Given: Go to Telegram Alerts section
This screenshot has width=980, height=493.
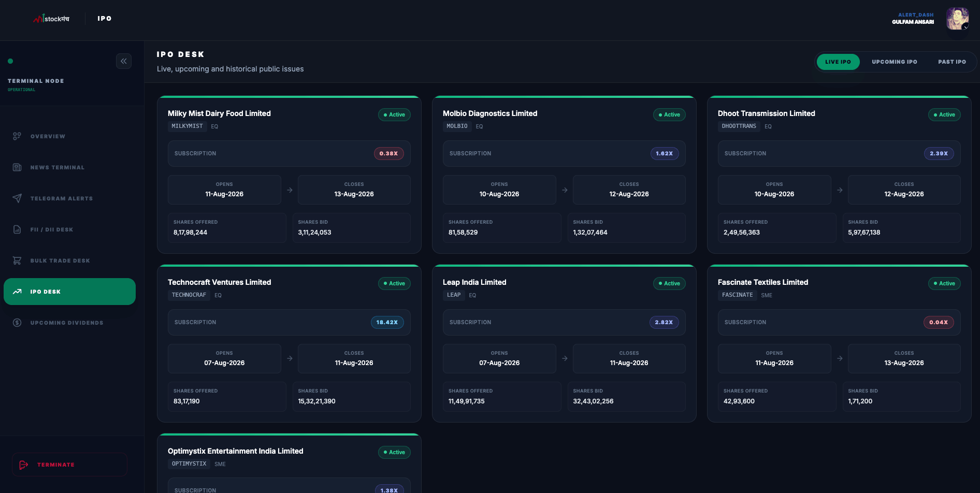Looking at the screenshot, I should point(69,198).
